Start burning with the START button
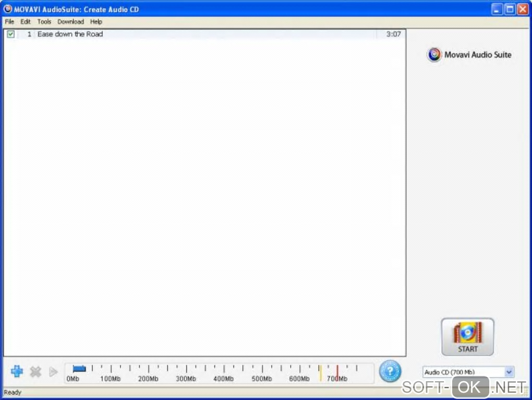The height and width of the screenshot is (400, 532). (x=467, y=337)
